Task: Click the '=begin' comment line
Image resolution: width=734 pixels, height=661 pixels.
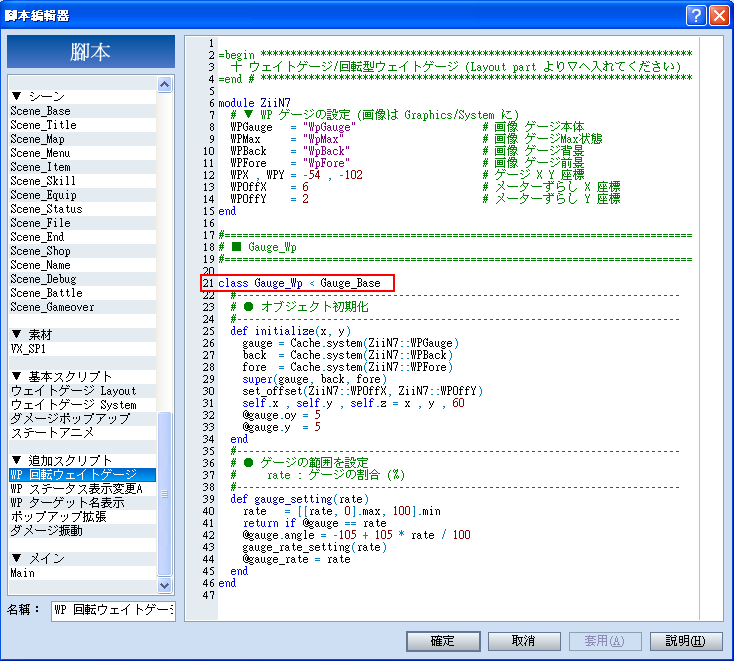Action: [x=455, y=55]
